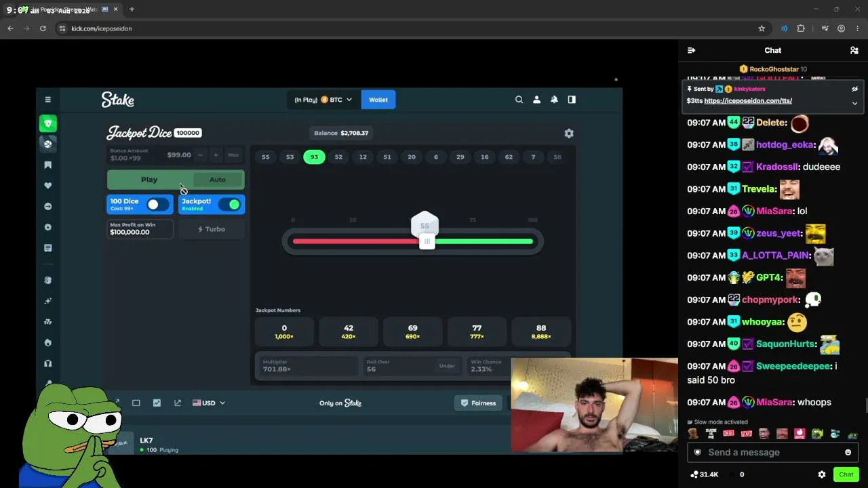
Task: Open Stake notifications bell
Action: pyautogui.click(x=554, y=100)
